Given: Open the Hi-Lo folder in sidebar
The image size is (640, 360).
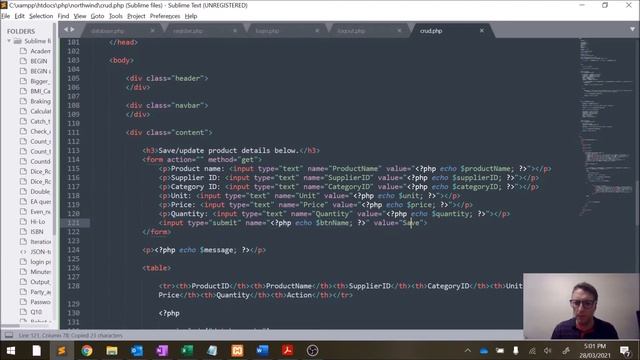Looking at the screenshot, I should coord(38,222).
